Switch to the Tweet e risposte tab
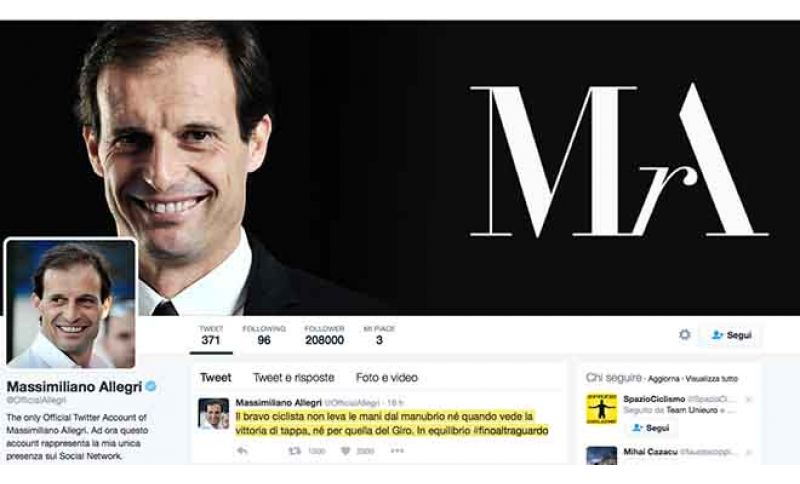This screenshot has width=800, height=484. 293,378
